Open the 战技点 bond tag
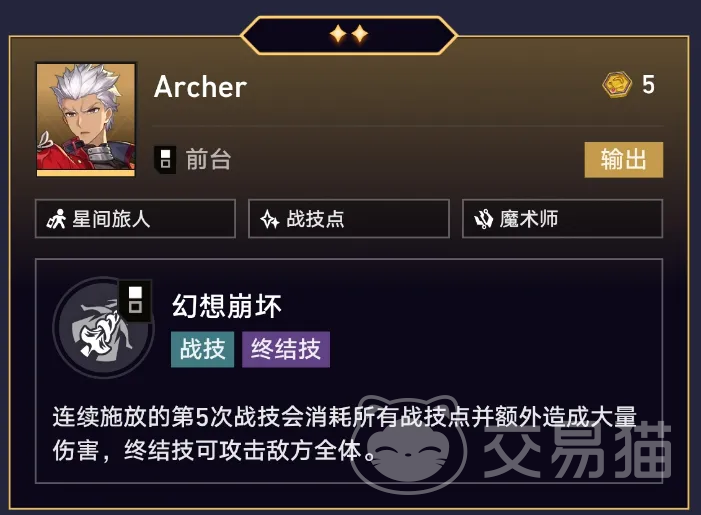 click(349, 219)
